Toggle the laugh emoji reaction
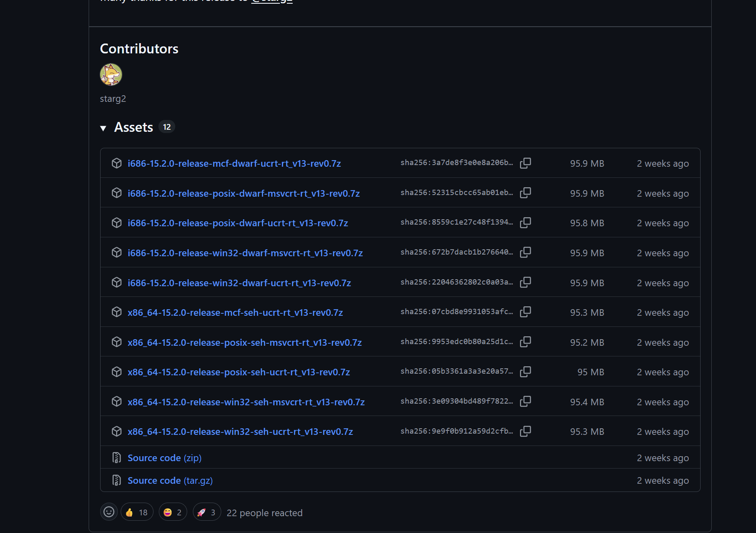Image resolution: width=756 pixels, height=533 pixels. [x=173, y=512]
